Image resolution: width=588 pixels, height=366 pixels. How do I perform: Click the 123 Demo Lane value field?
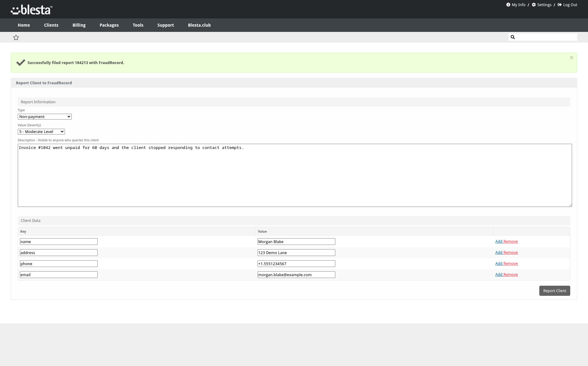296,253
